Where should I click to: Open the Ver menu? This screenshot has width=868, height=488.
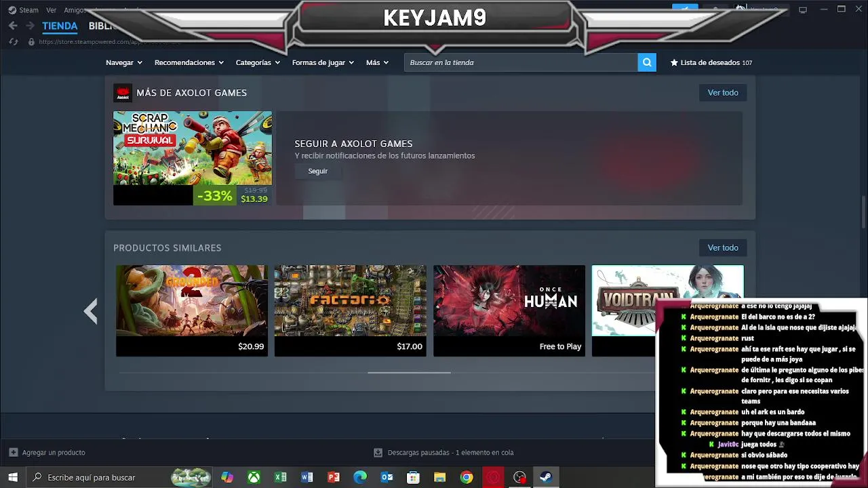tap(52, 10)
